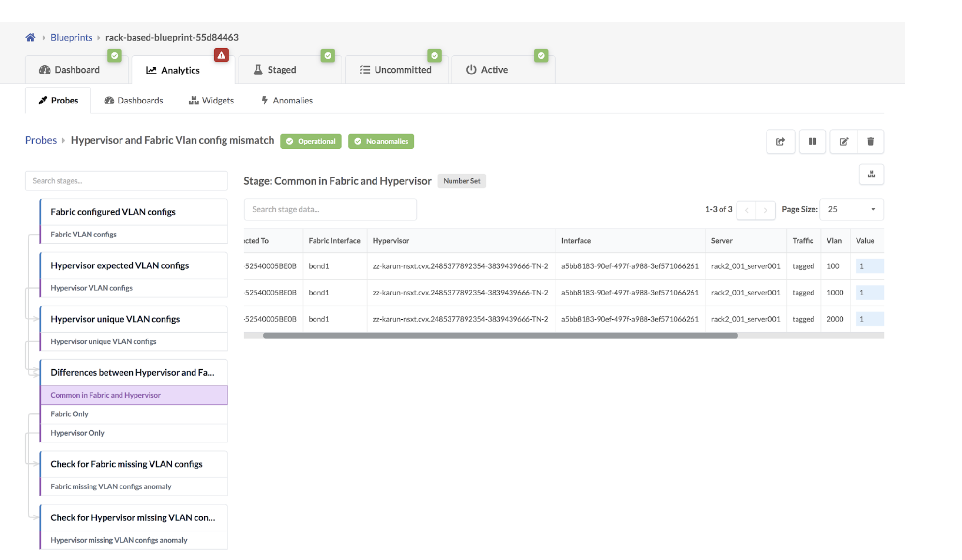The height and width of the screenshot is (560, 962).
Task: Select Hypervisor unique VLAN configs processor
Action: tap(115, 319)
